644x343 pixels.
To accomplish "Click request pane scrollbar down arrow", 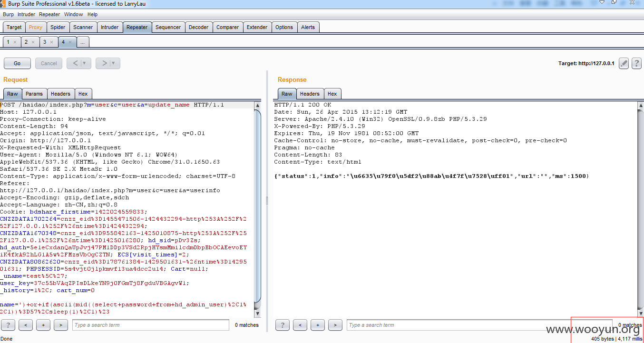I will pyautogui.click(x=258, y=314).
